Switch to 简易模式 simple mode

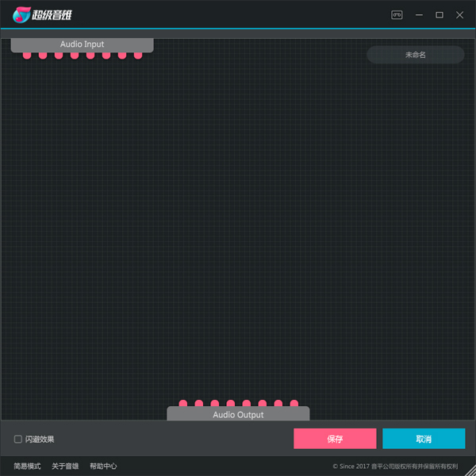pyautogui.click(x=27, y=466)
